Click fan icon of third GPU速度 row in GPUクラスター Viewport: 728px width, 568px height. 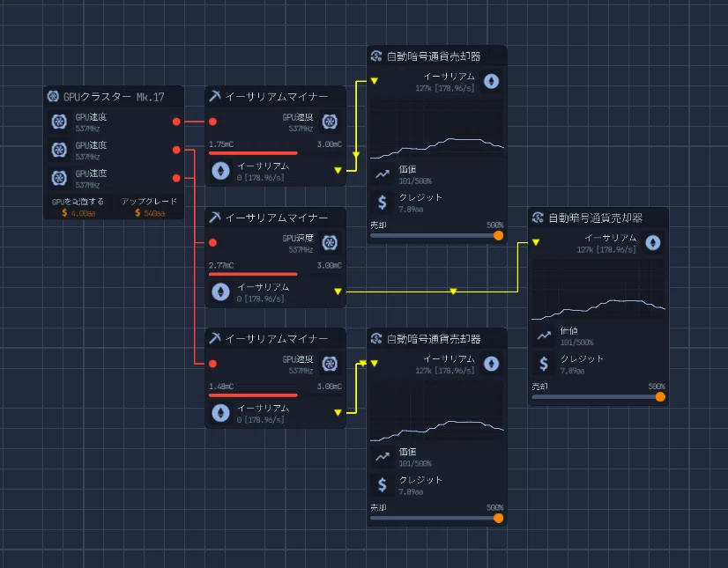pos(59,178)
